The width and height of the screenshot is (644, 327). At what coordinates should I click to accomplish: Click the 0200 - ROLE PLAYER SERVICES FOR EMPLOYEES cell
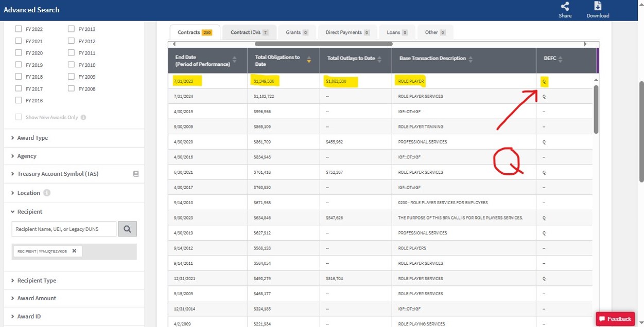click(x=464, y=203)
